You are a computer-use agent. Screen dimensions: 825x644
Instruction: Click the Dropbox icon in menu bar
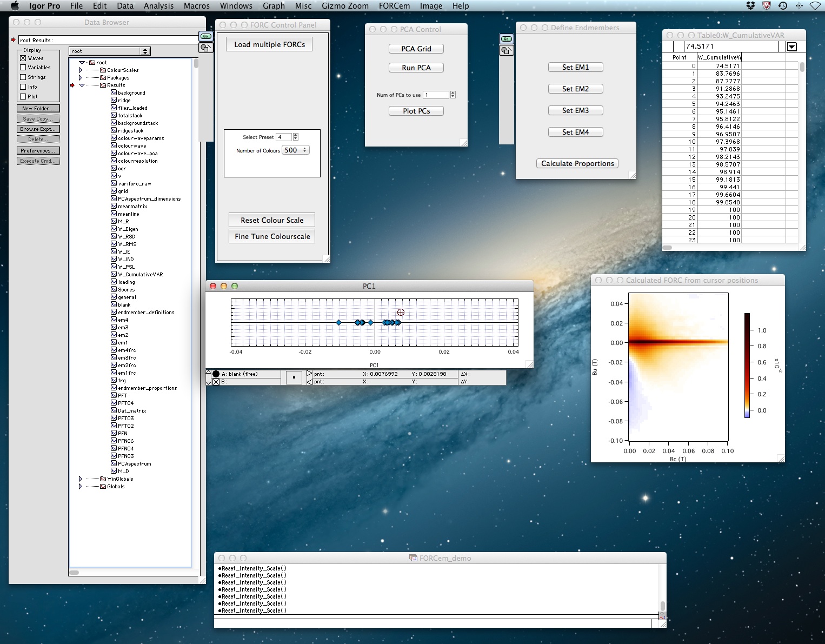click(750, 6)
